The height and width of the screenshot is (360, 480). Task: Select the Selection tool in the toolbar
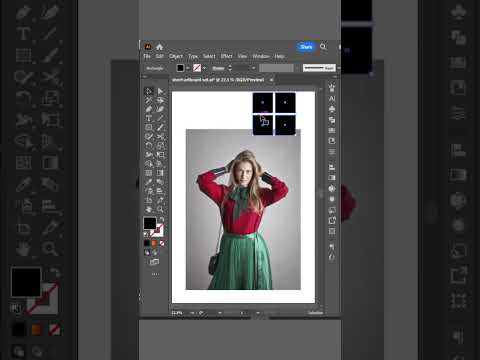pyautogui.click(x=149, y=91)
